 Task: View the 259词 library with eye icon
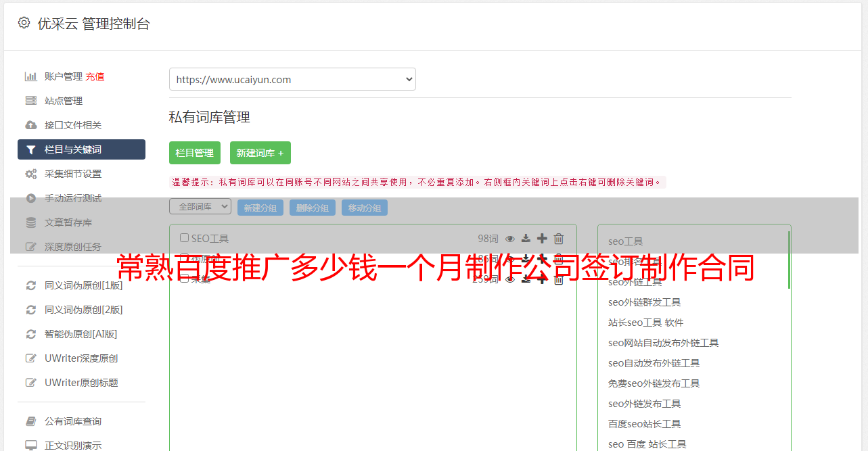pos(510,279)
